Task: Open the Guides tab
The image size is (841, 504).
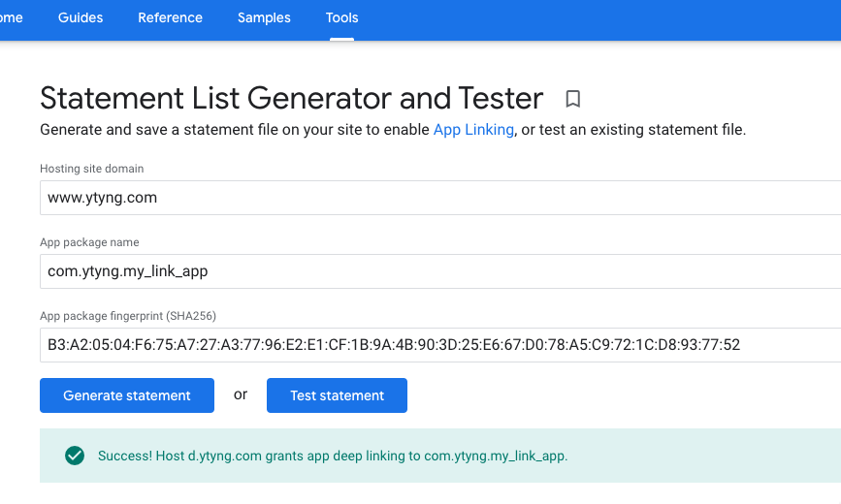Action: click(81, 17)
